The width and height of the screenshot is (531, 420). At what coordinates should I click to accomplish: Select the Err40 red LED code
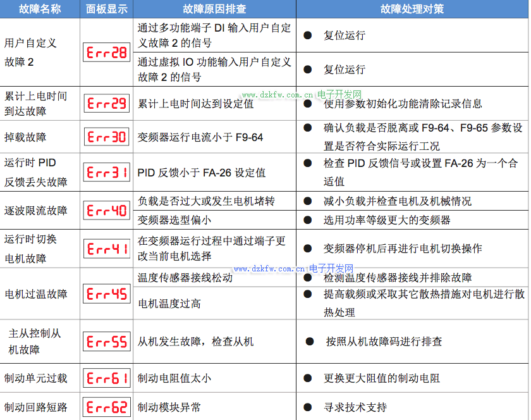pyautogui.click(x=106, y=211)
